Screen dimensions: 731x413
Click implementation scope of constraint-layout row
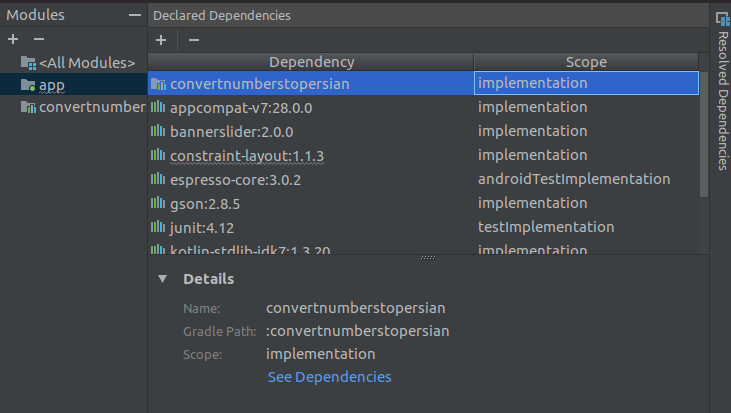click(532, 155)
